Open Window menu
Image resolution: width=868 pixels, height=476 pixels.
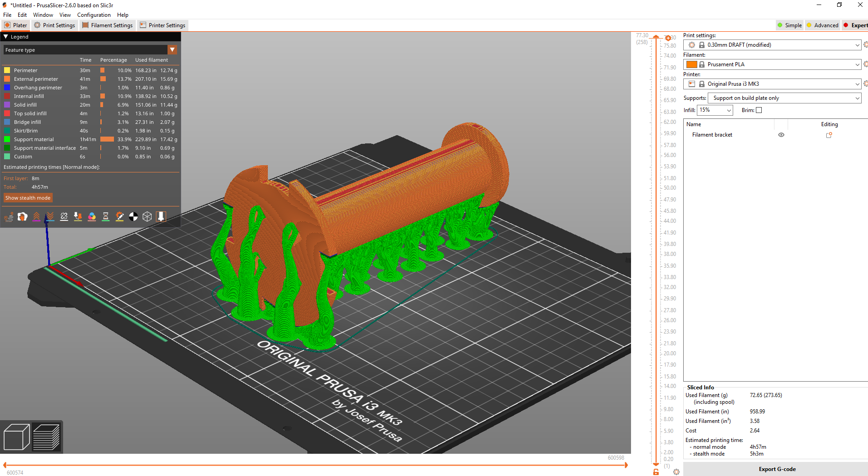(x=43, y=15)
